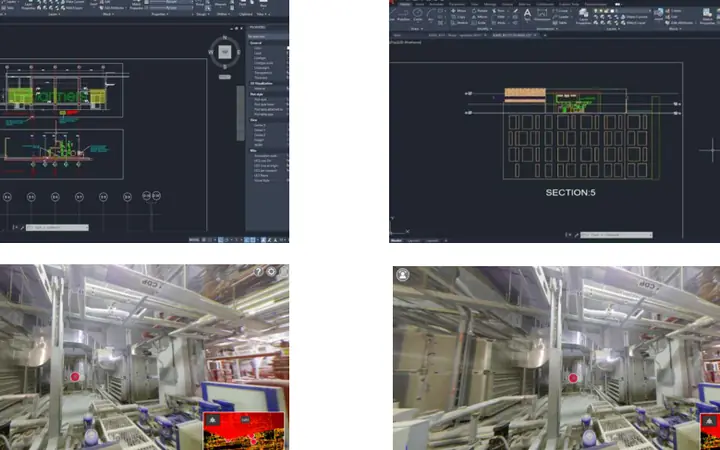Expand the Properties panel in left AutoCAD ribbon

[160, 14]
